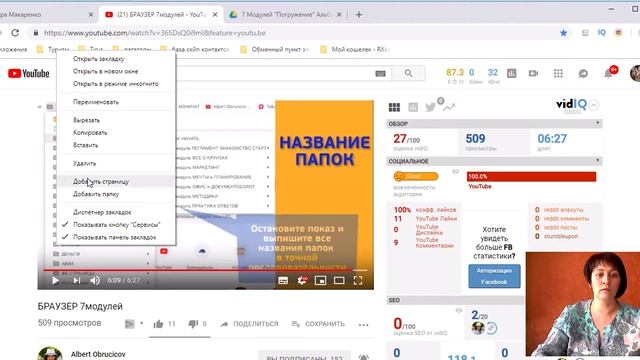Open notifications bell
The image size is (640, 360).
608,73
